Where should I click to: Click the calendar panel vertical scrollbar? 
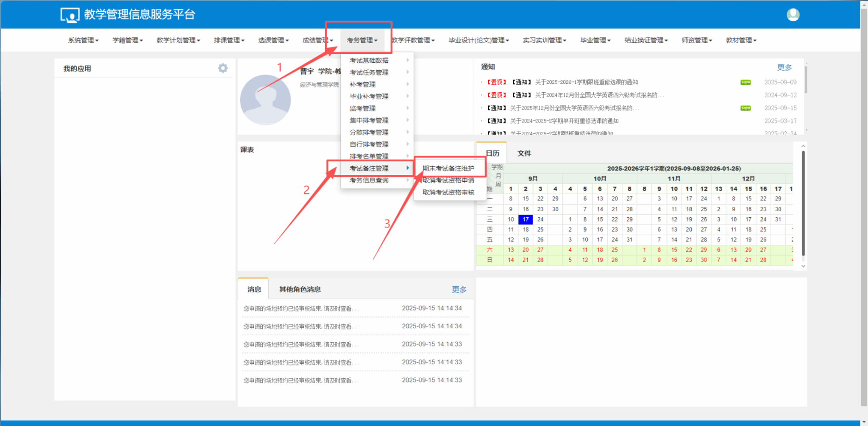coord(803,203)
